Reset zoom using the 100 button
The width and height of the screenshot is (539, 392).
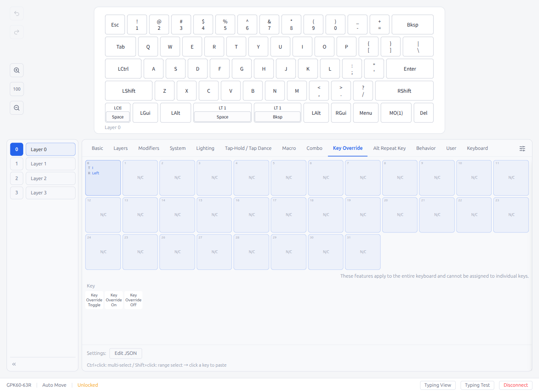(x=17, y=89)
